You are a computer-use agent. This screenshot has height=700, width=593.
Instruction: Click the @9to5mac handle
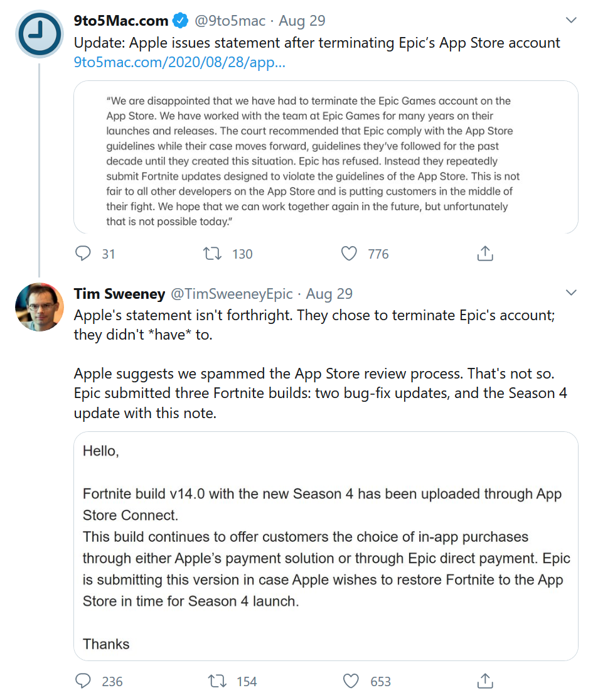click(x=230, y=21)
